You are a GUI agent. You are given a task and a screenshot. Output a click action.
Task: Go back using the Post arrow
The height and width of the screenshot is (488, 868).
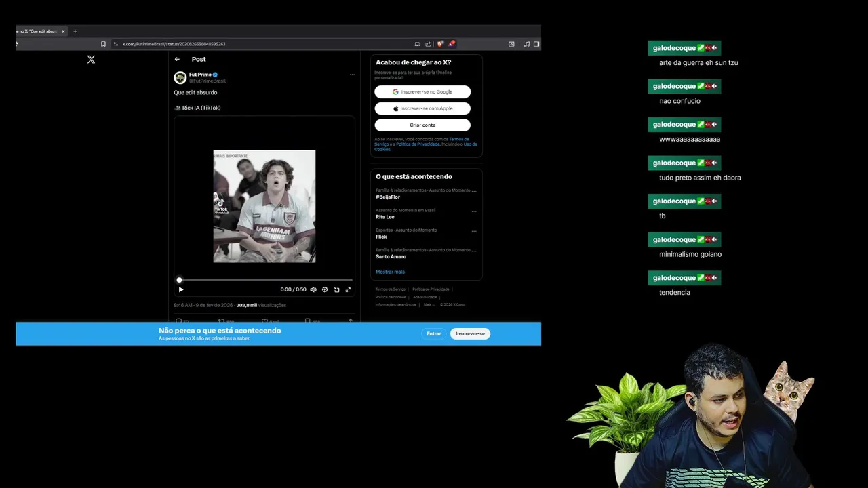pyautogui.click(x=177, y=59)
